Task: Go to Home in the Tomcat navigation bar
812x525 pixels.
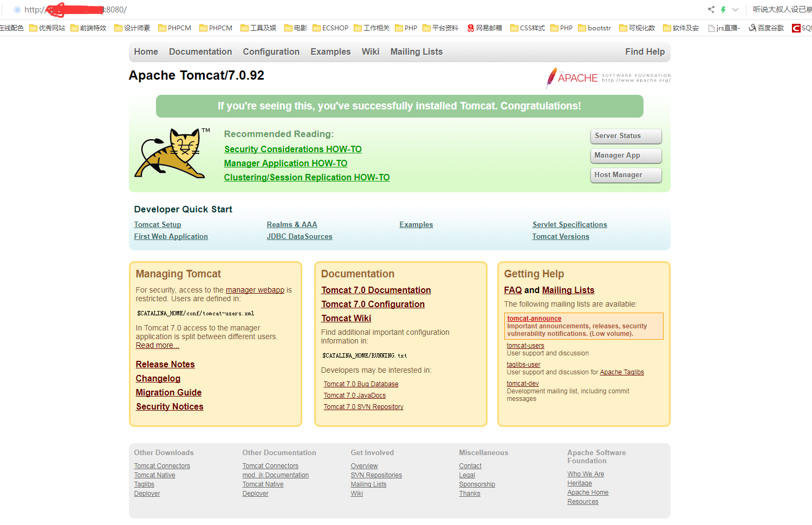Action: (146, 52)
